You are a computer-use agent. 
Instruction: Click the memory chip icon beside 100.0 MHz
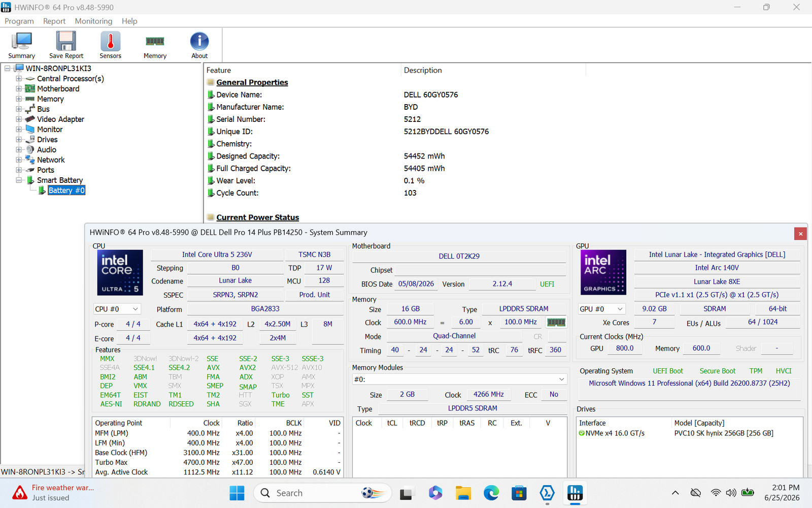(556, 322)
